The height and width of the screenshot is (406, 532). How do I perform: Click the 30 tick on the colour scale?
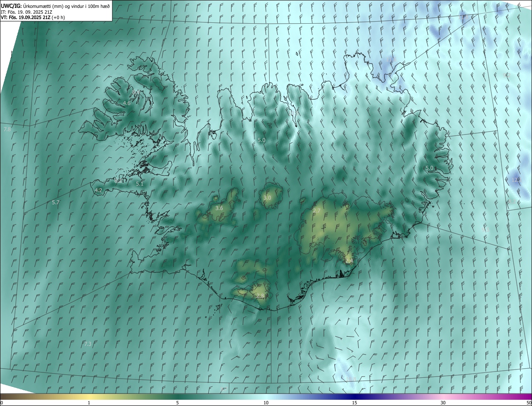(443, 403)
